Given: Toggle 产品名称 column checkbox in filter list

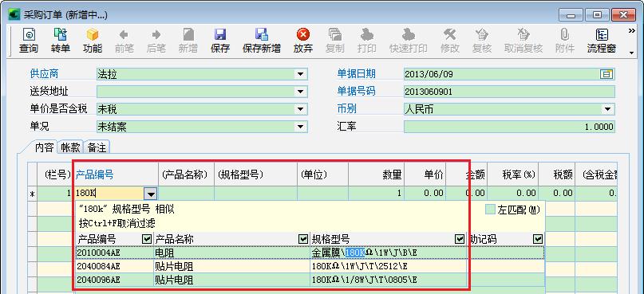Looking at the screenshot, I should point(303,239).
